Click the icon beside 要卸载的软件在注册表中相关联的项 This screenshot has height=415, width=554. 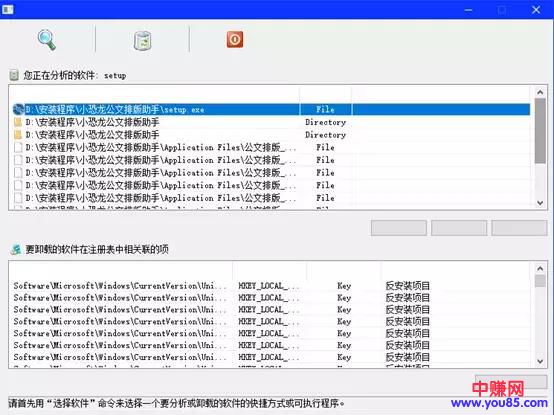(x=16, y=249)
